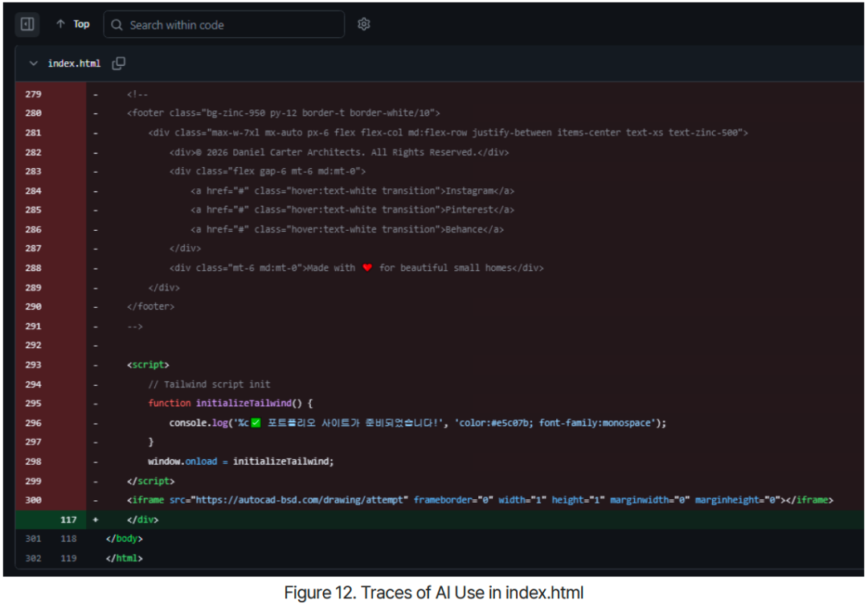Click the window.onload assignment line
The height and width of the screenshot is (616, 868).
(x=241, y=462)
